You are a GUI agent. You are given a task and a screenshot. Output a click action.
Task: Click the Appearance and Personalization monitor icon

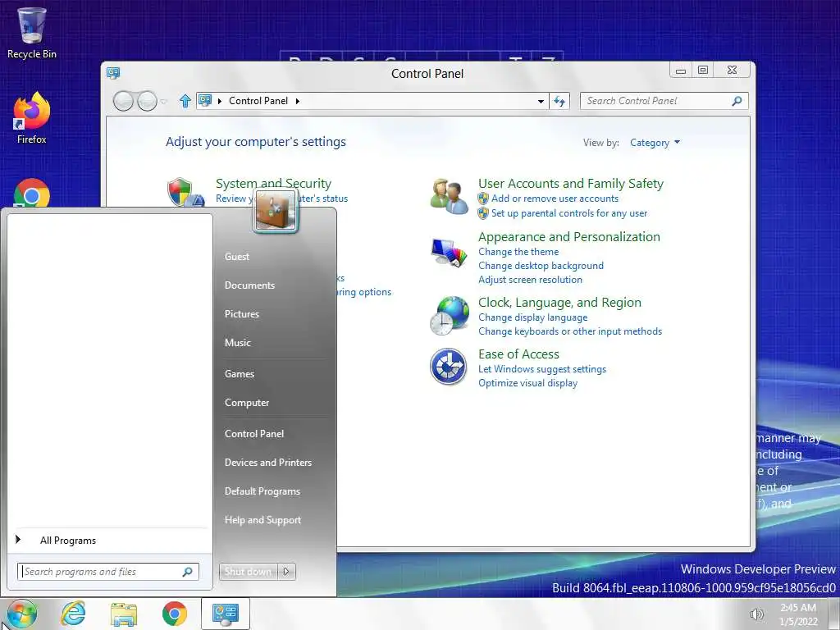[449, 253]
